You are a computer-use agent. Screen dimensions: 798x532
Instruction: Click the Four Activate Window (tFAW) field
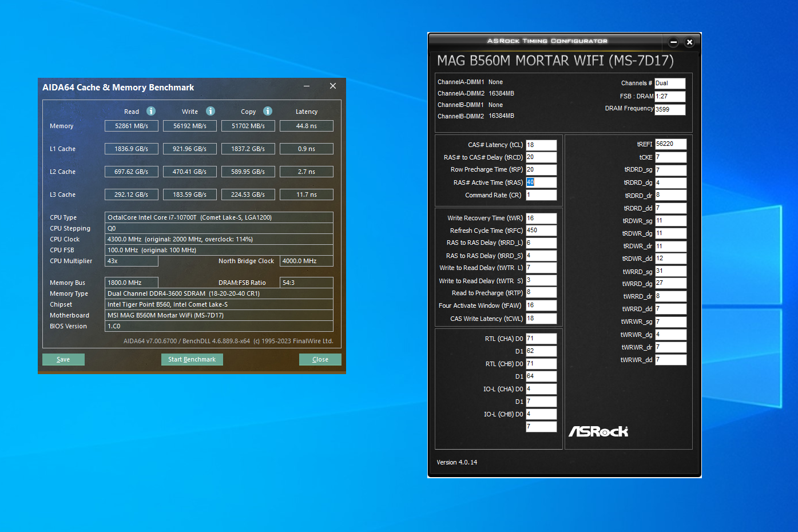pos(541,305)
